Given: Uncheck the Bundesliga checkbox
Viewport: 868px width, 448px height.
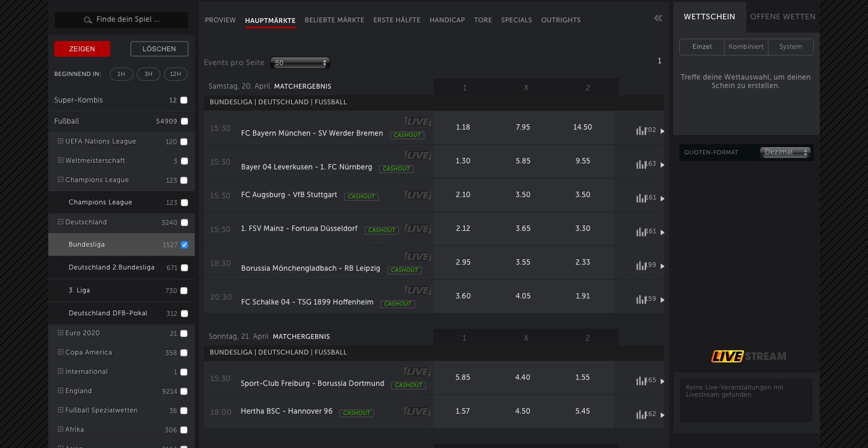Looking at the screenshot, I should pyautogui.click(x=184, y=245).
